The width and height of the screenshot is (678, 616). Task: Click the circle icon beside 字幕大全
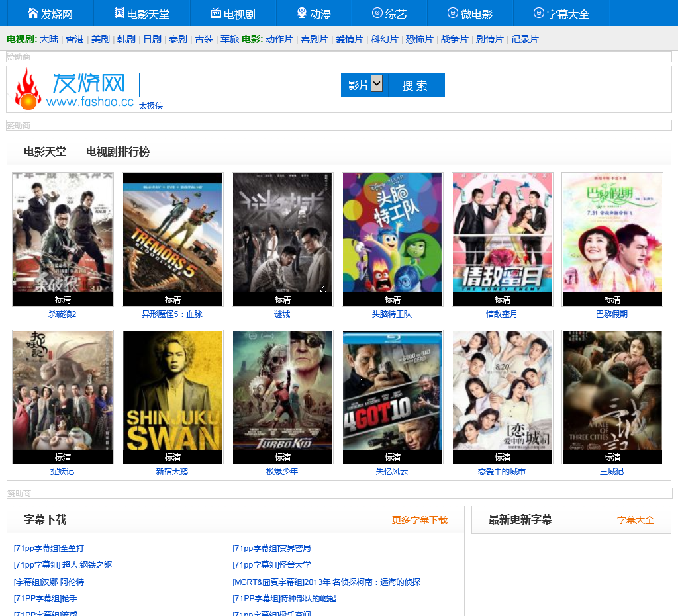click(x=539, y=13)
